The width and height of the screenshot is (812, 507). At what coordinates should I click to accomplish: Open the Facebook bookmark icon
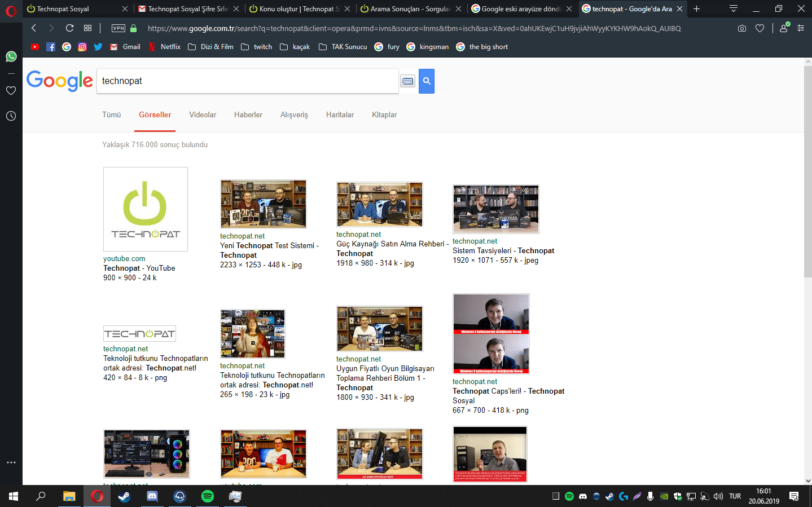tap(51, 47)
